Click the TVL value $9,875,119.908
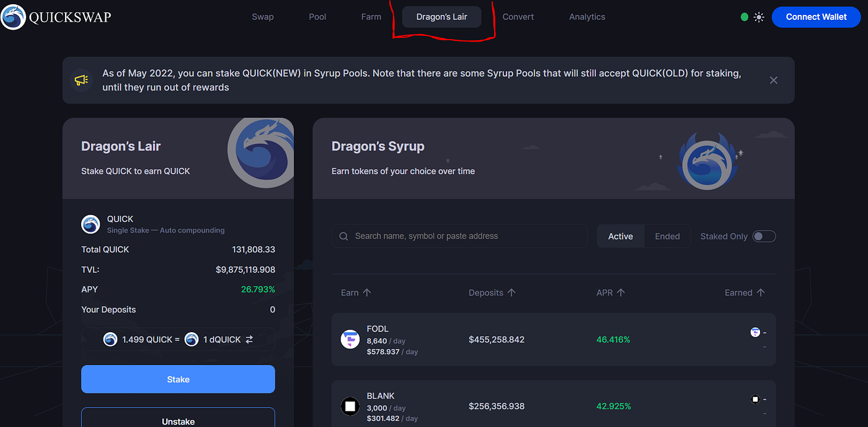 (246, 270)
